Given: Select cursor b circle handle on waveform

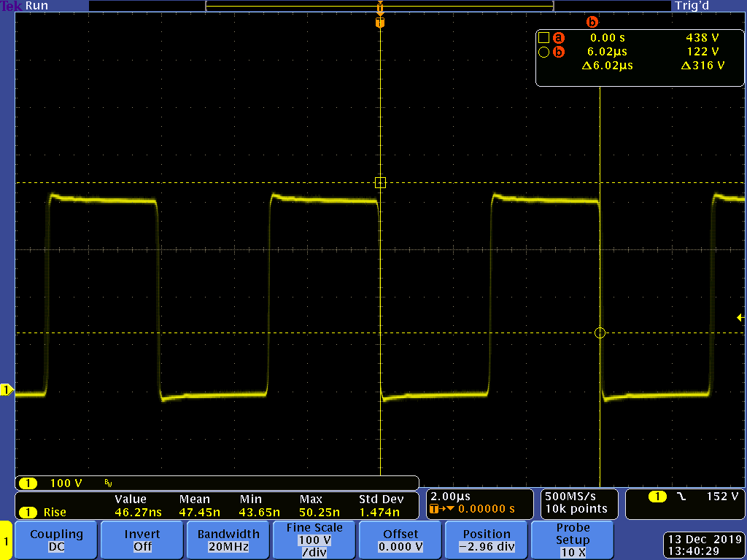Looking at the screenshot, I should pyautogui.click(x=600, y=332).
